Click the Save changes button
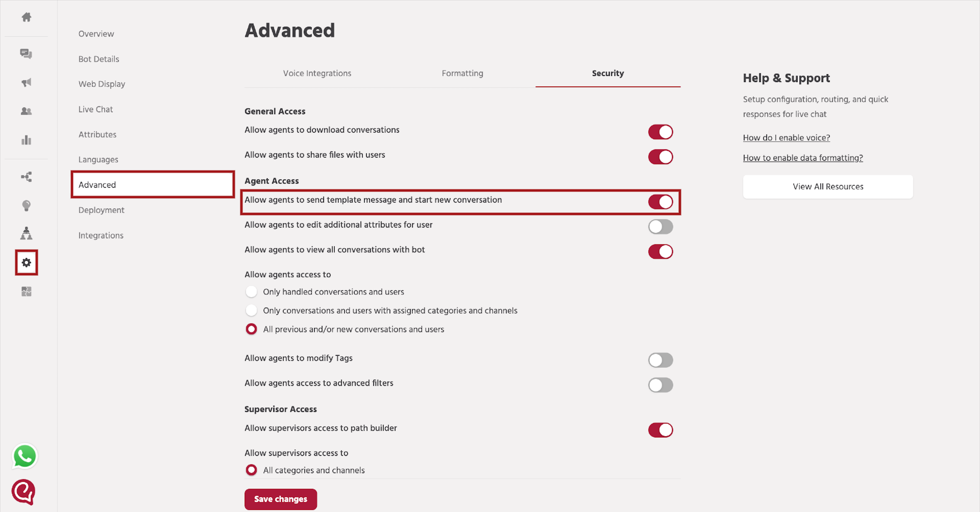980x512 pixels. pos(280,499)
